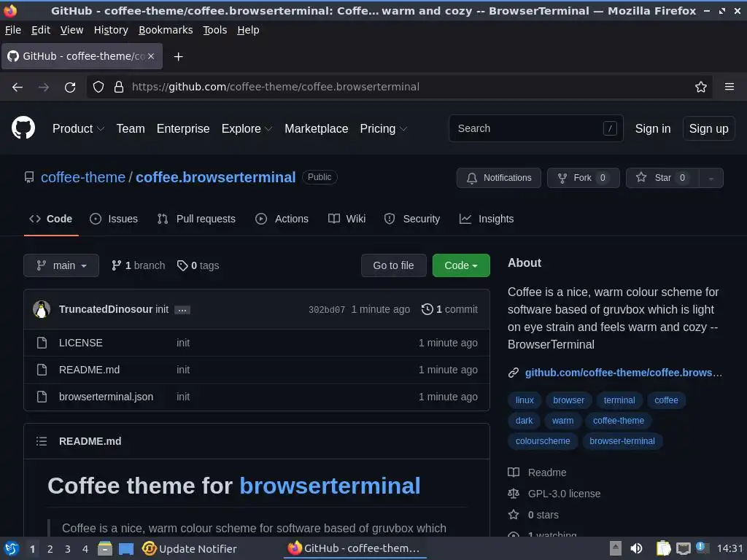
Task: Click the eject tray icon
Action: click(616, 548)
